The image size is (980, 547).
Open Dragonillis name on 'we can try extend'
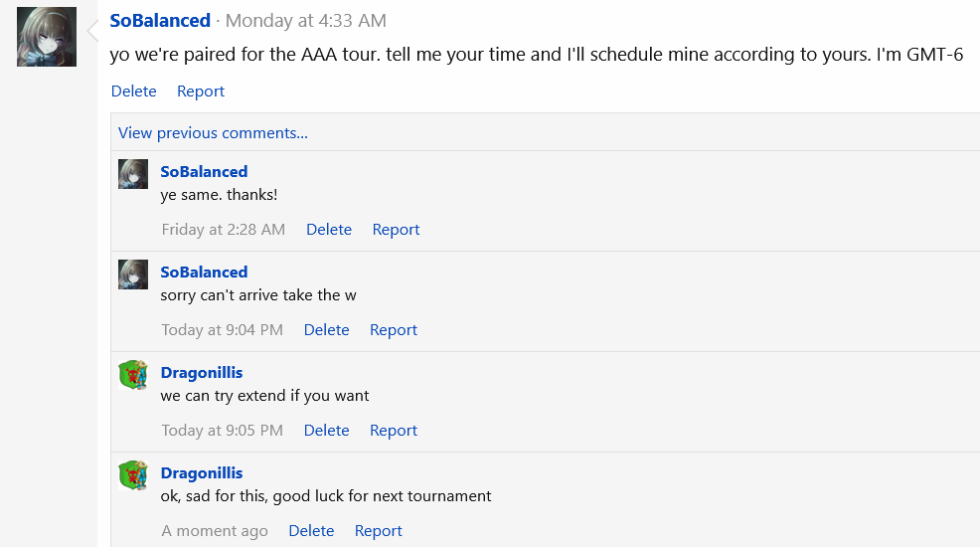coord(201,373)
